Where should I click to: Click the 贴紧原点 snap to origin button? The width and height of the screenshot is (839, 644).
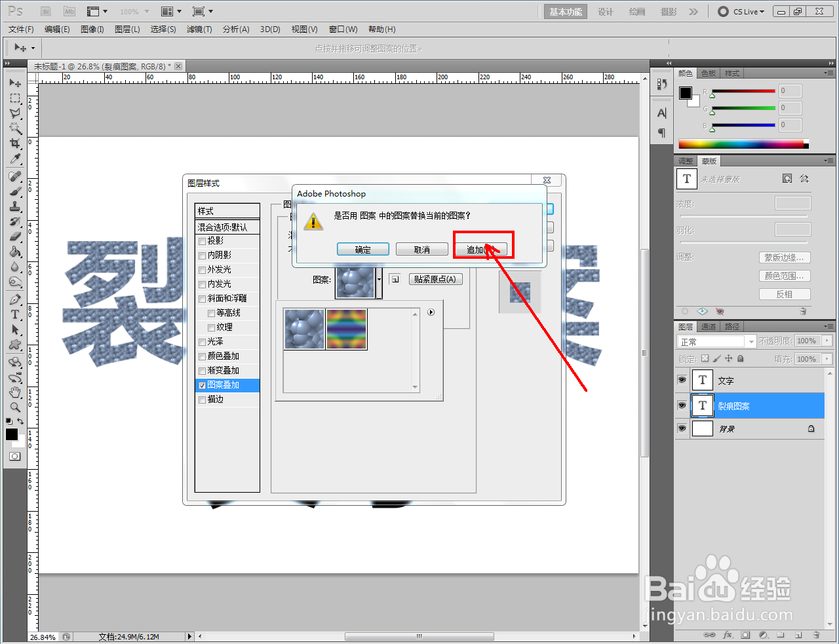[436, 279]
